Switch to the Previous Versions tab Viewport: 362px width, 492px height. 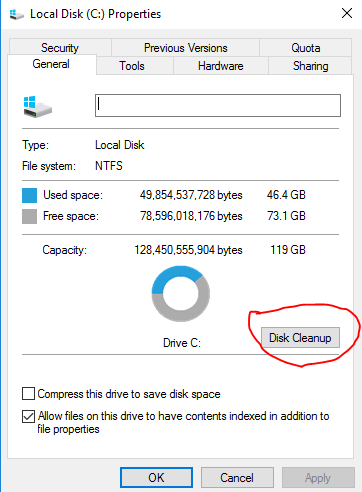coord(186,48)
